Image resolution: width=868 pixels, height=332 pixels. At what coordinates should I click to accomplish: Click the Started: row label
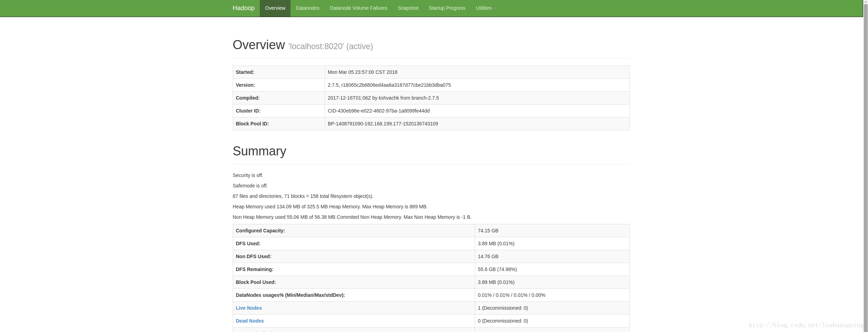point(245,72)
